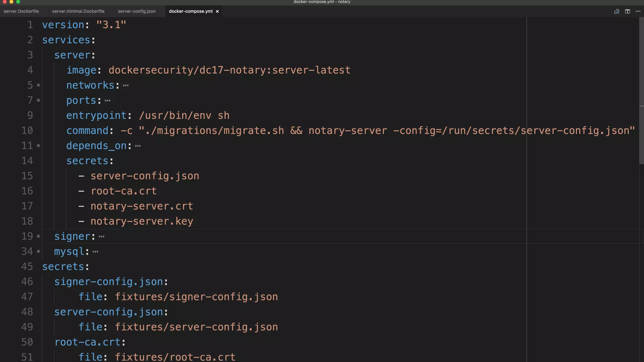This screenshot has height=362, width=644.
Task: Unfold the mysql service block
Action: click(x=38, y=251)
